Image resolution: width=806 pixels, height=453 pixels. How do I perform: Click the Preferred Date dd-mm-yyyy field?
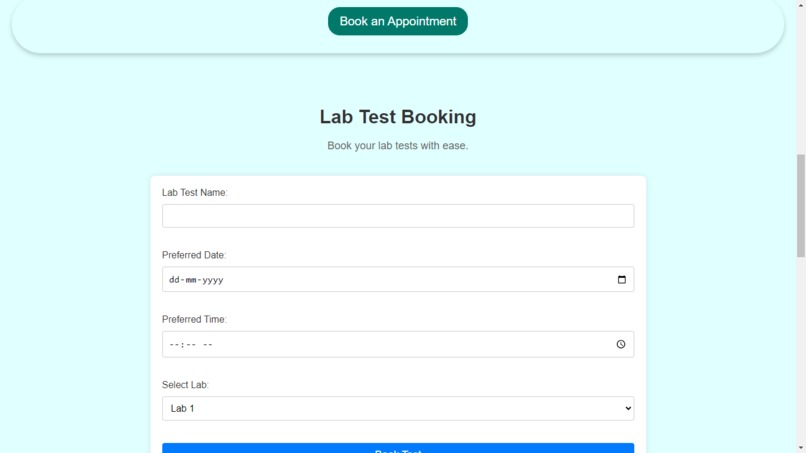[398, 279]
